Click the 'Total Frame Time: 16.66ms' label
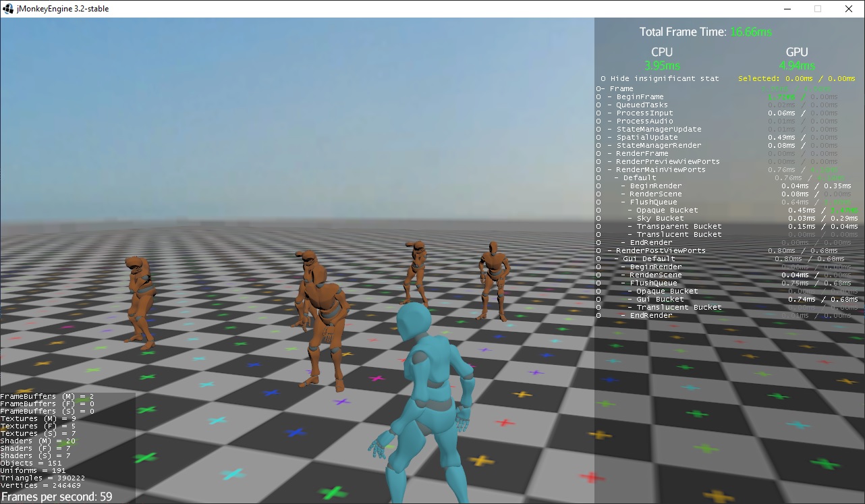Viewport: 865px width, 504px height. tap(706, 32)
